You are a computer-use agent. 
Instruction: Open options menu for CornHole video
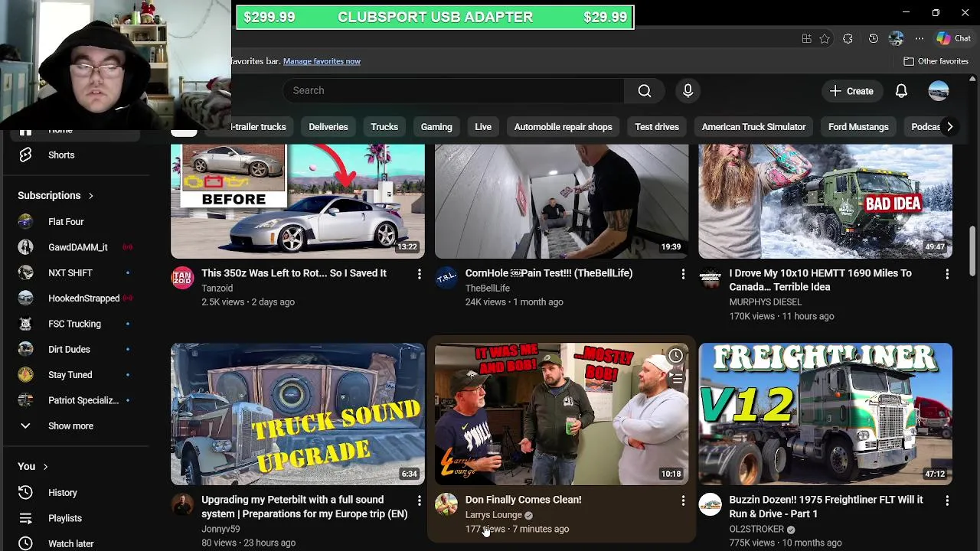point(683,274)
